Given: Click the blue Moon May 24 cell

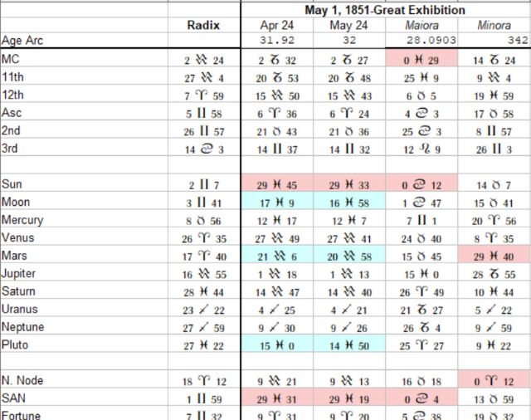Looking at the screenshot, I should coord(349,201).
